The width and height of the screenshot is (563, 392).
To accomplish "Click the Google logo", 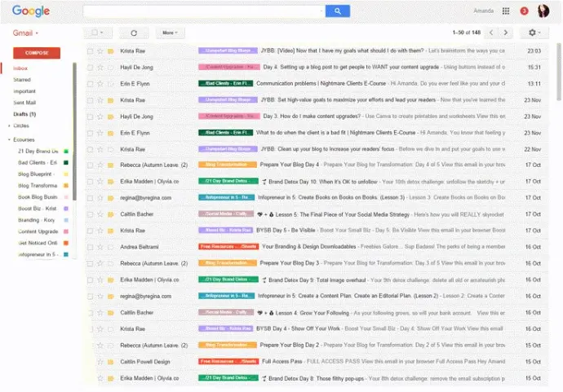I will pyautogui.click(x=31, y=11).
